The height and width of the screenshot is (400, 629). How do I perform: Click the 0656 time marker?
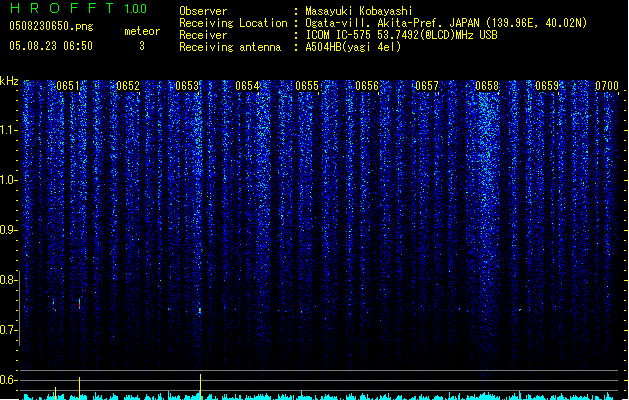367,86
